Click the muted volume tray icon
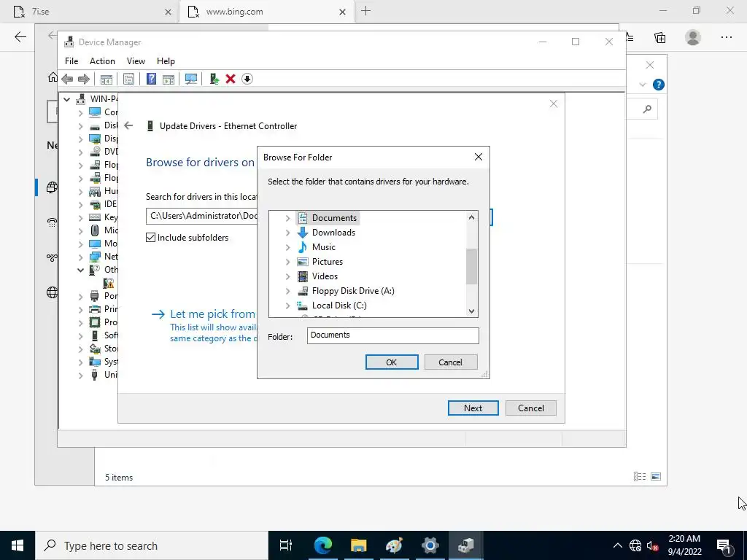Screen dimensions: 747x560 coord(652,545)
